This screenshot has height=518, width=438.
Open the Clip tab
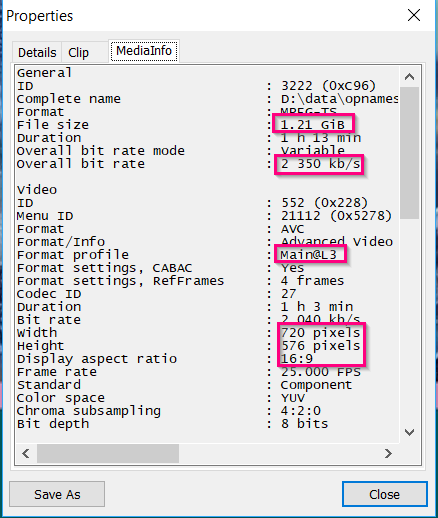pos(79,52)
